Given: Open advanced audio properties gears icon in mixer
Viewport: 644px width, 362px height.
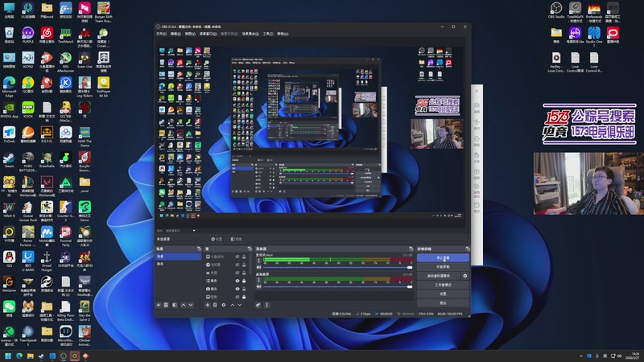Looking at the screenshot, I should click(x=258, y=305).
